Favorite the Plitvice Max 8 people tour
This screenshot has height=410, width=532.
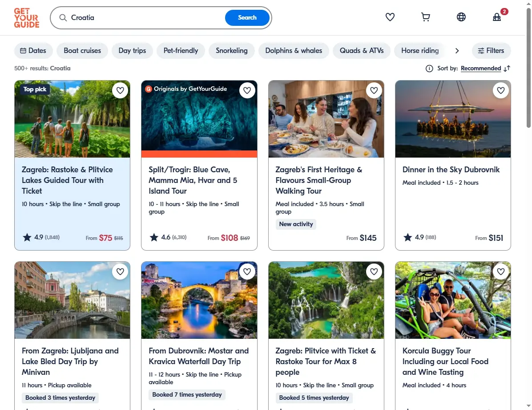pos(374,272)
